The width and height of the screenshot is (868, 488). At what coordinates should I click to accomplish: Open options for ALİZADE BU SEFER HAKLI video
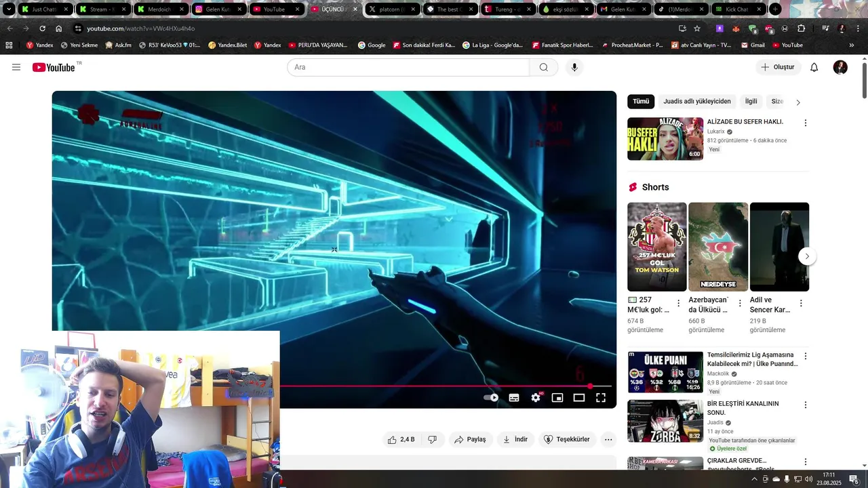pos(806,123)
